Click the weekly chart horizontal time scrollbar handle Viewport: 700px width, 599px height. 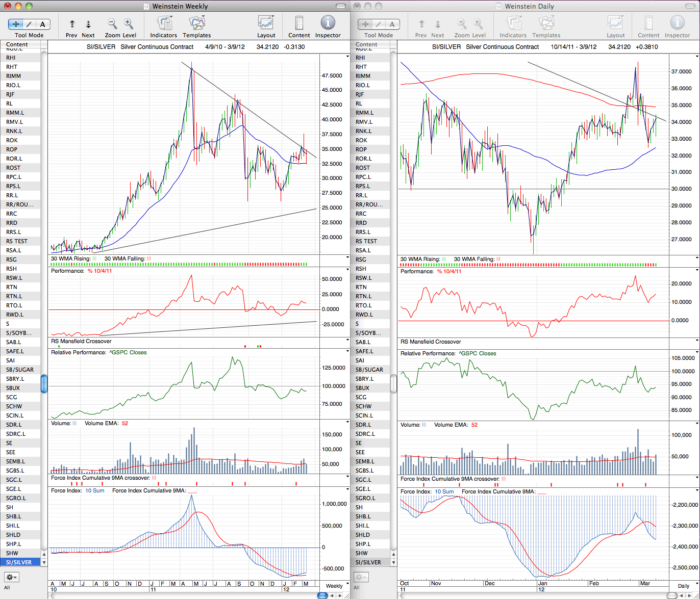322,595
